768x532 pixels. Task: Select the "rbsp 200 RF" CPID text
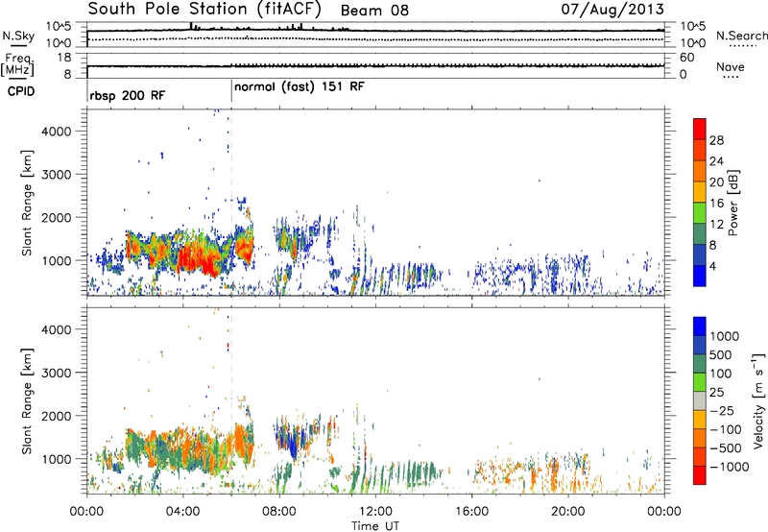coord(128,95)
